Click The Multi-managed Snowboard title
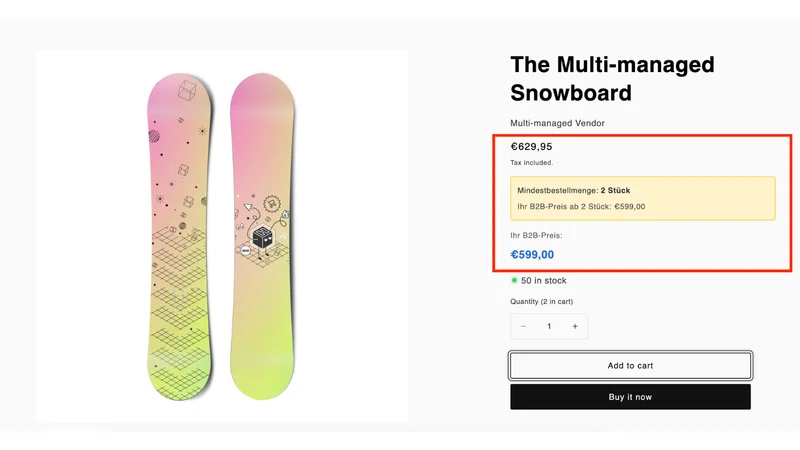The image size is (800, 450). point(612,79)
